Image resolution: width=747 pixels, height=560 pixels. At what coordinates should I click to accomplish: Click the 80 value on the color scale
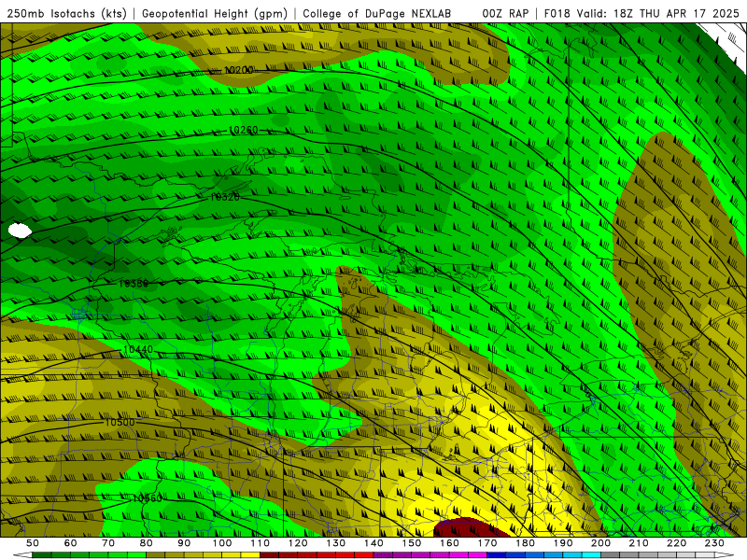[147, 543]
